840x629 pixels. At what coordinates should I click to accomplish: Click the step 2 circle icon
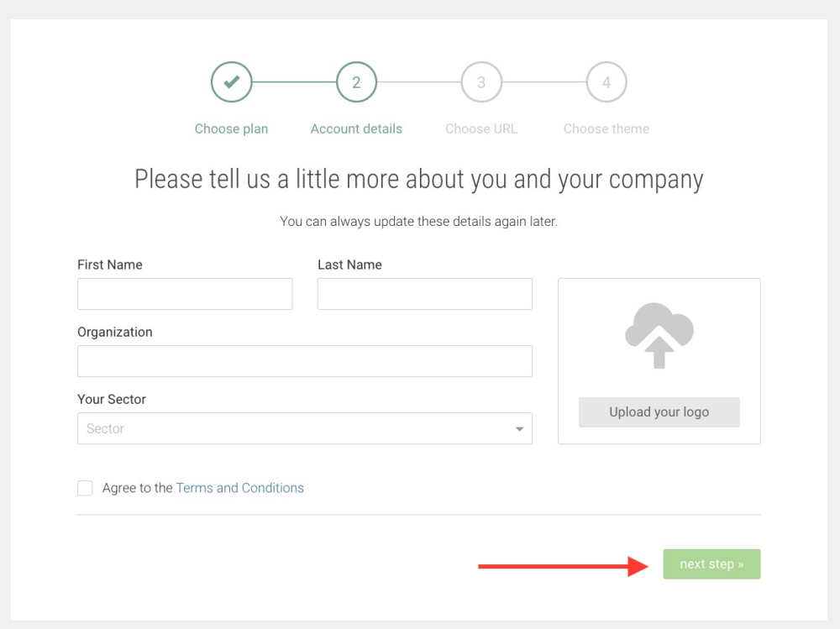(356, 82)
